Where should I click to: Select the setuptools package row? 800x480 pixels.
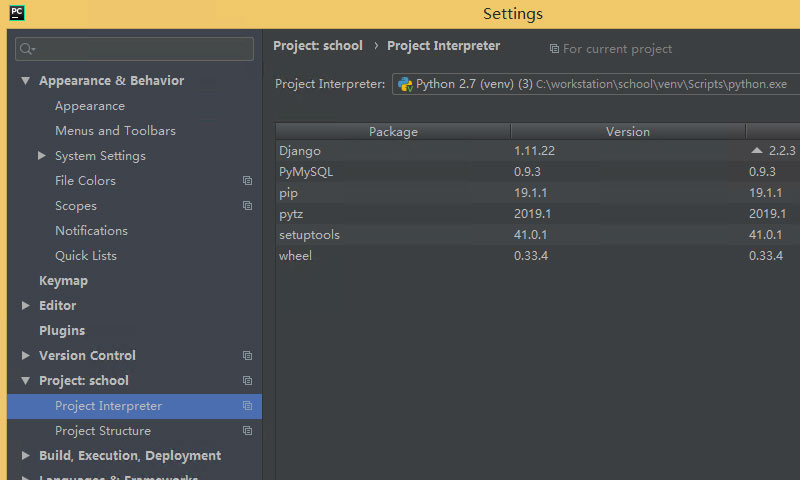[x=538, y=235]
